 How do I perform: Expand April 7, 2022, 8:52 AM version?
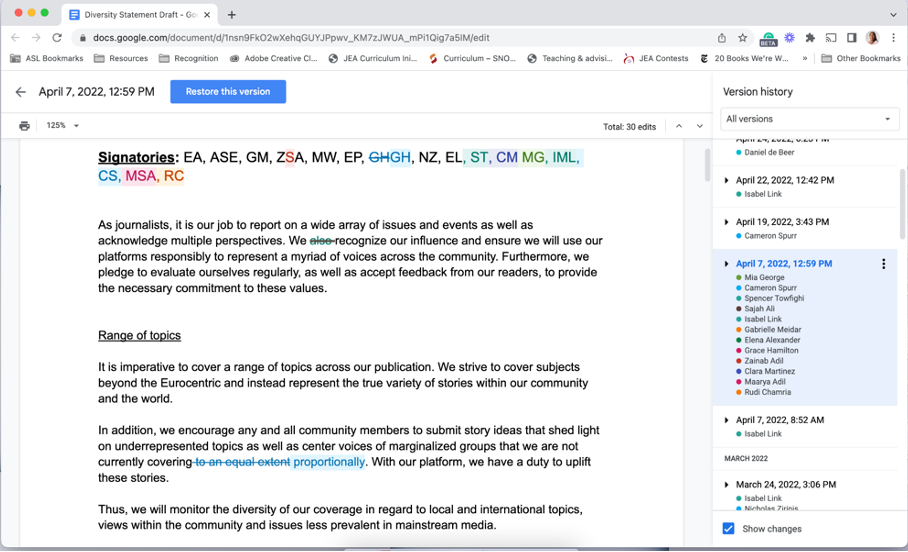tap(726, 420)
